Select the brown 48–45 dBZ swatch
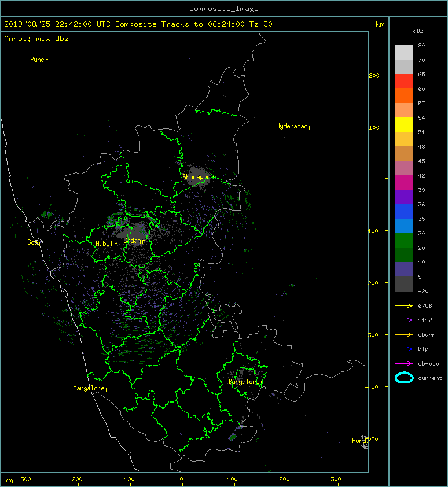The width and height of the screenshot is (448, 487). (x=404, y=154)
